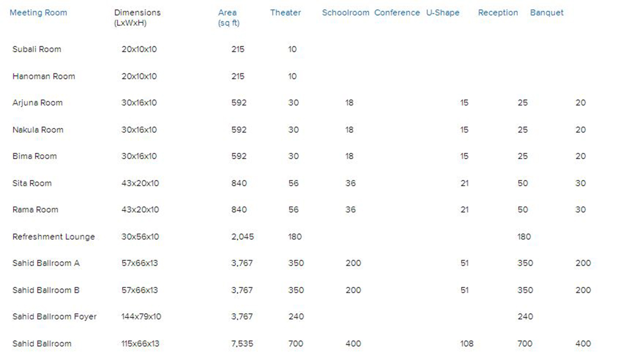Click the Reception column header
Image resolution: width=624 pixels, height=364 pixels.
pyautogui.click(x=498, y=12)
